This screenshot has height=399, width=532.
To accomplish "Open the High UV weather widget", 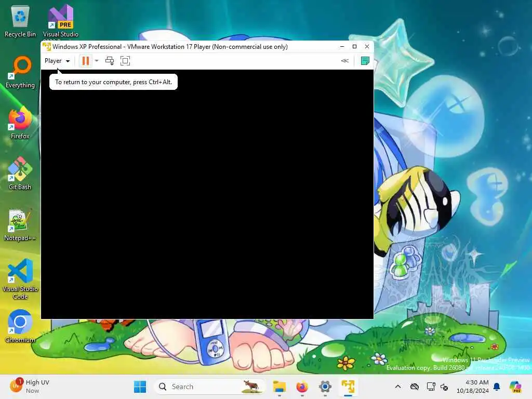I will point(30,386).
